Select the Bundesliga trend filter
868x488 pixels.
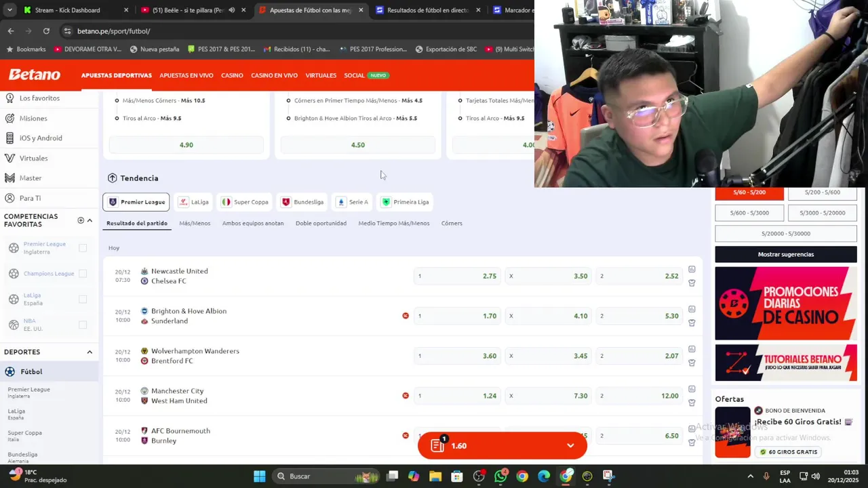click(x=302, y=202)
